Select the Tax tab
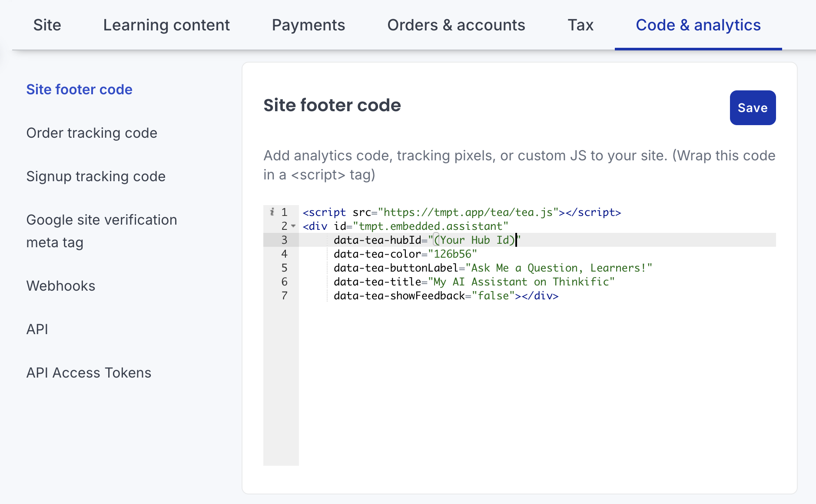The width and height of the screenshot is (816, 504). pos(580,25)
